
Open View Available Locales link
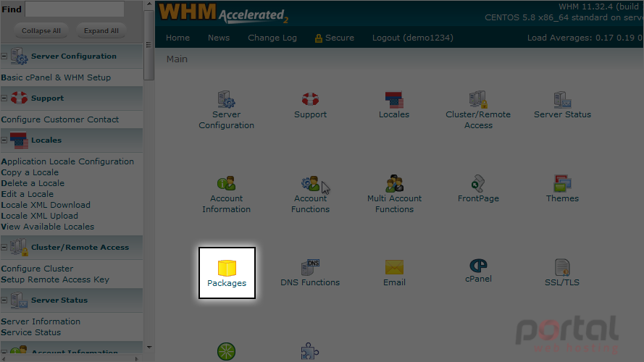click(47, 227)
